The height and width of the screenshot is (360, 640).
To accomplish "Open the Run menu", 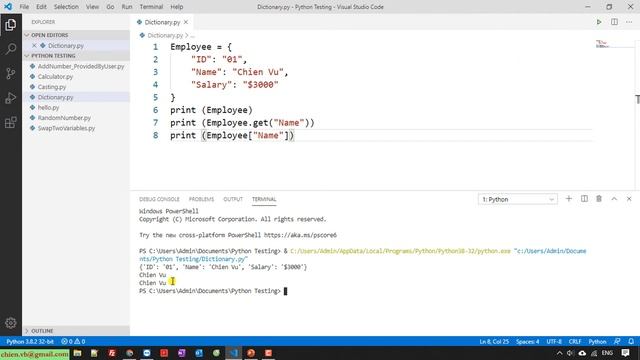I will coord(127,7).
